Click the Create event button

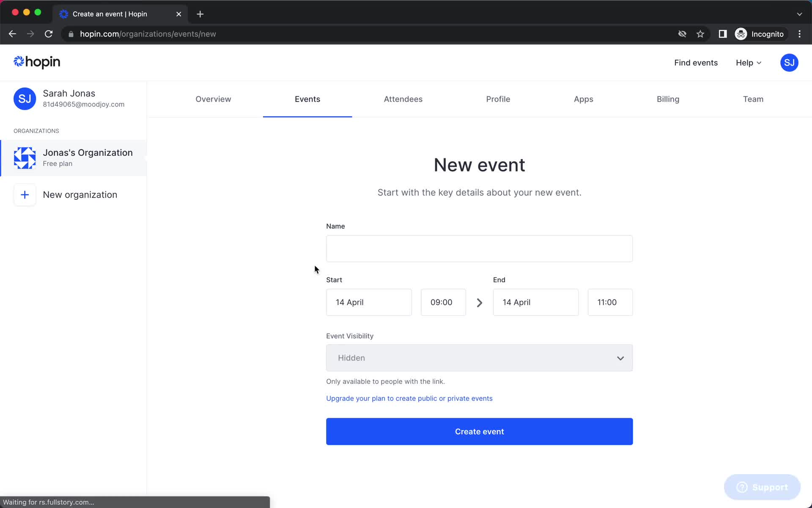coord(479,431)
